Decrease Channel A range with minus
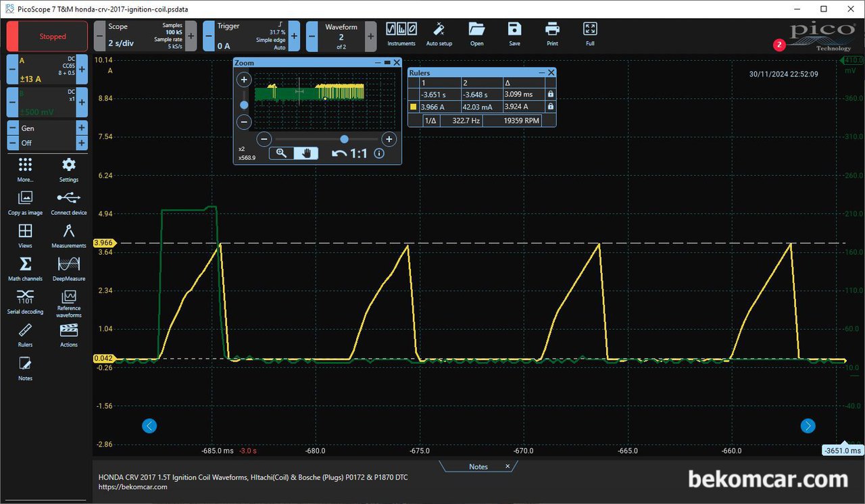 [12, 70]
